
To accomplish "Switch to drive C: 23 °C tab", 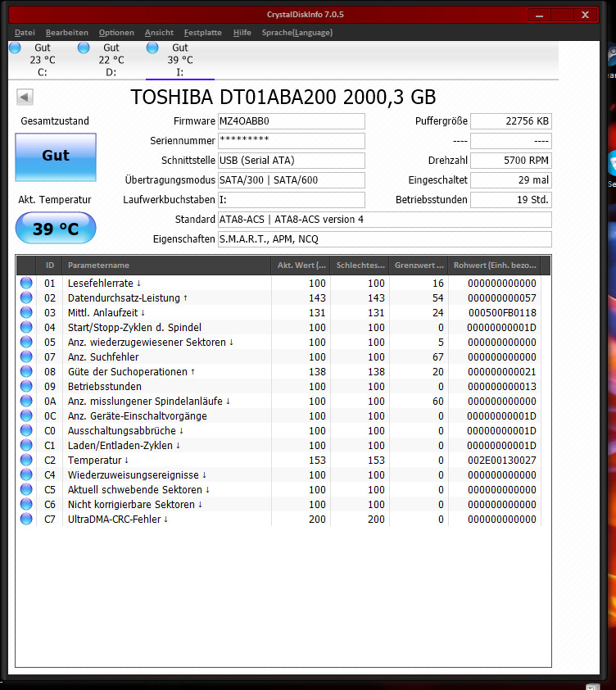I will click(x=43, y=60).
